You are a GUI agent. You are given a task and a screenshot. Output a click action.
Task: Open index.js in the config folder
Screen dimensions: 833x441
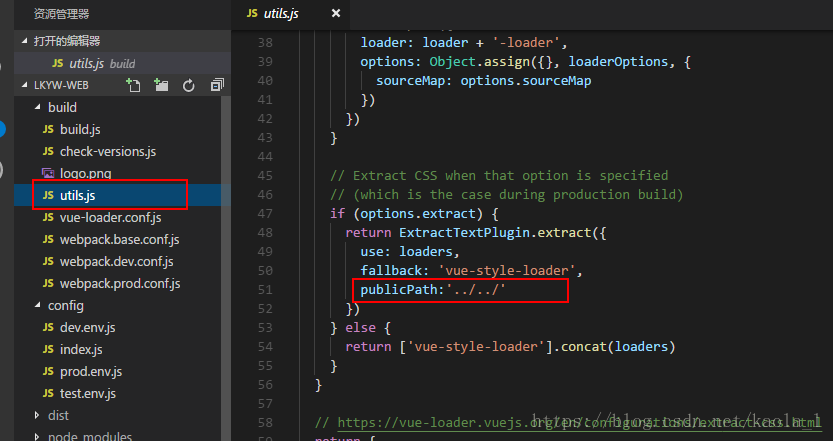coord(72,350)
